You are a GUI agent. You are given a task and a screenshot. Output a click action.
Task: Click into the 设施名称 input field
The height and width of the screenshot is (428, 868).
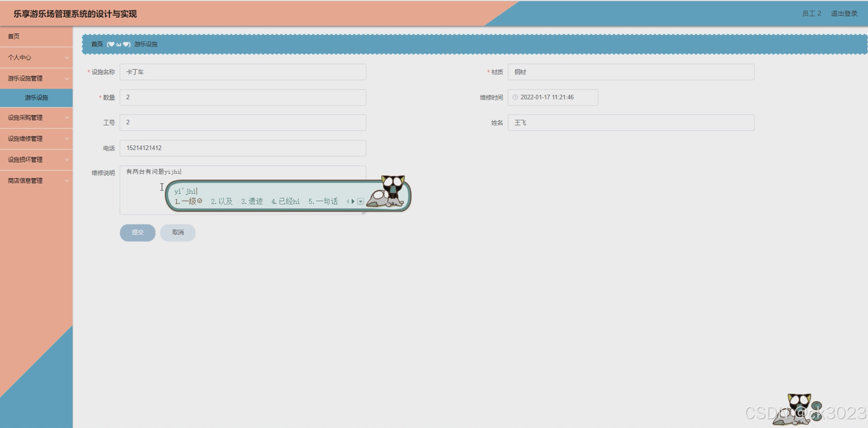click(242, 72)
